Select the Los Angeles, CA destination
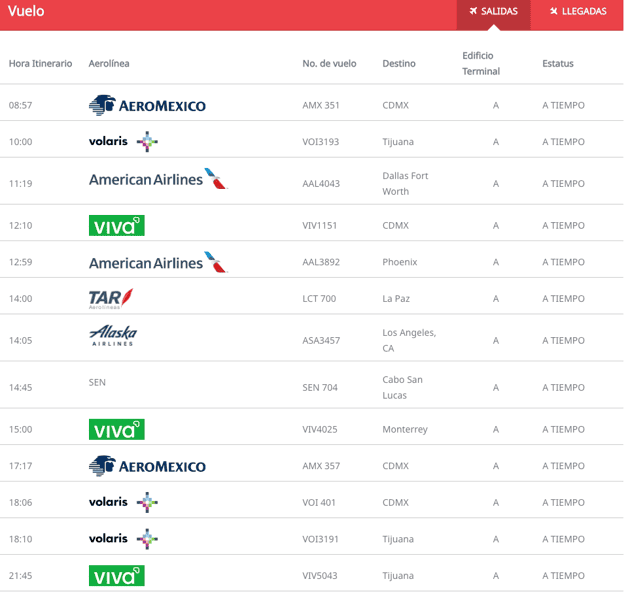 coord(409,340)
